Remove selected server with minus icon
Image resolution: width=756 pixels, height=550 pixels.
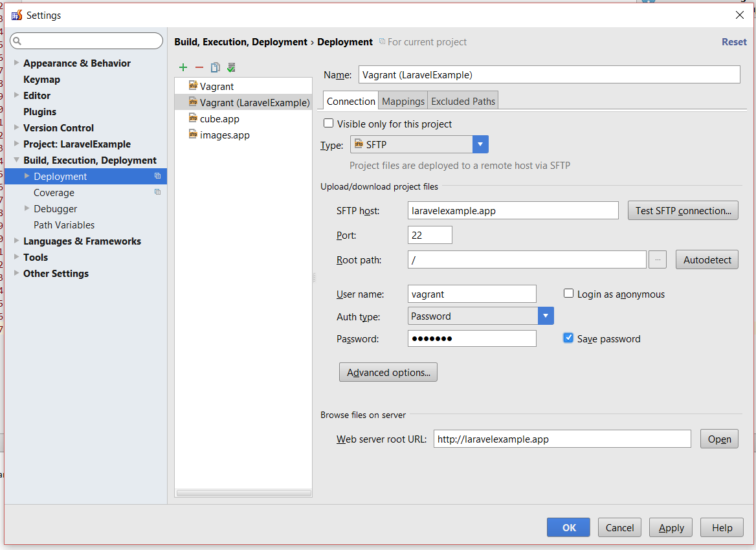pos(199,67)
